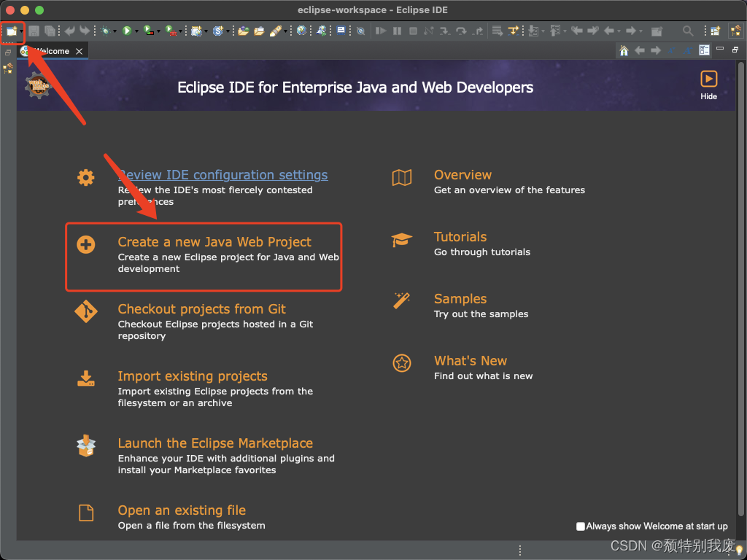Click the magnifier Search icon in the toolbar

(x=687, y=31)
